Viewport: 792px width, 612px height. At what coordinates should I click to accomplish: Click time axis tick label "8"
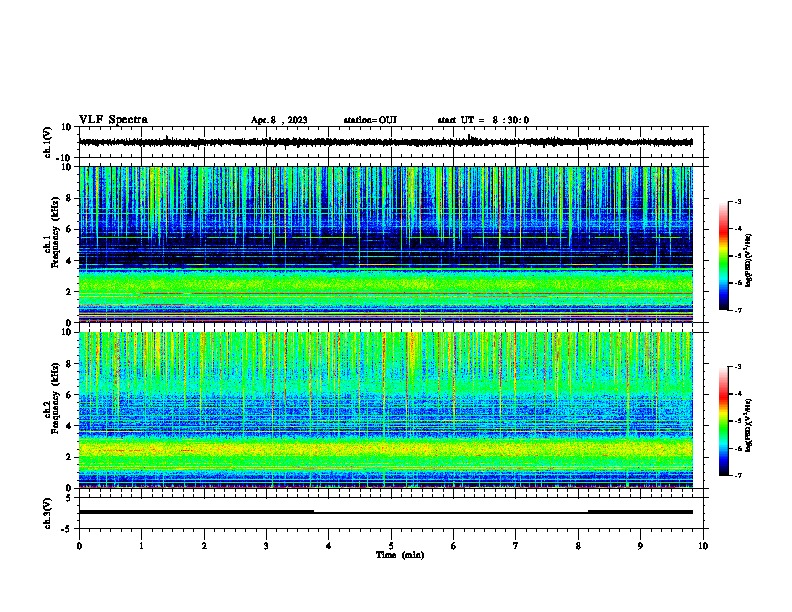pos(578,546)
